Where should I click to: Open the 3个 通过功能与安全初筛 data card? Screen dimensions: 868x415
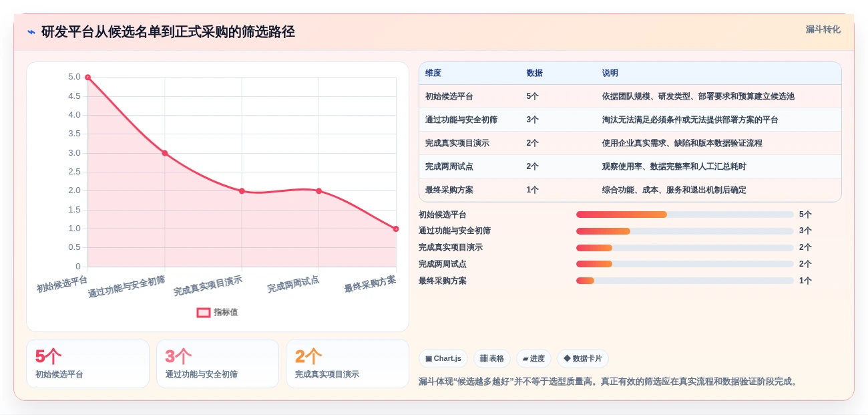click(218, 364)
